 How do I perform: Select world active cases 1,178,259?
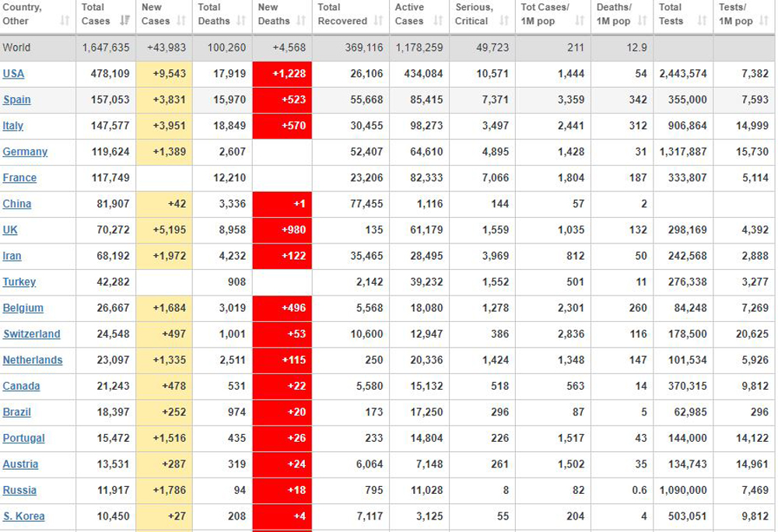419,47
